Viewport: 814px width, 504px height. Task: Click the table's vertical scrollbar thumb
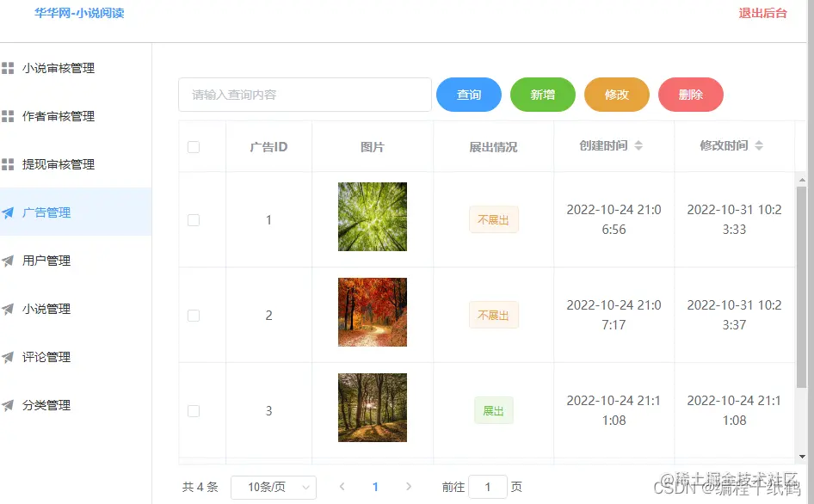pos(802,286)
